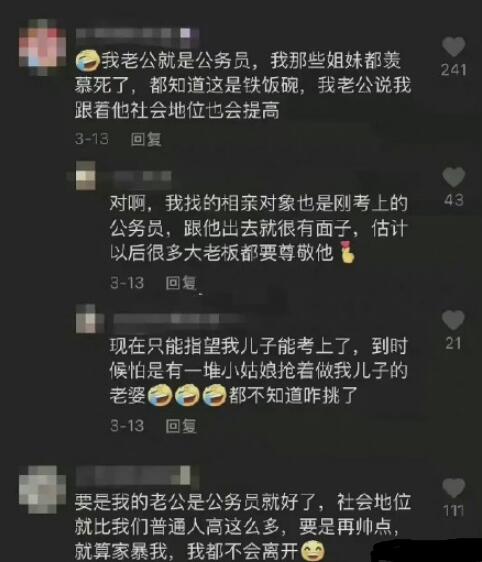Screen dimensions: 482x562
Task: Open the first commenter's pixelated avatar
Action: (42, 47)
